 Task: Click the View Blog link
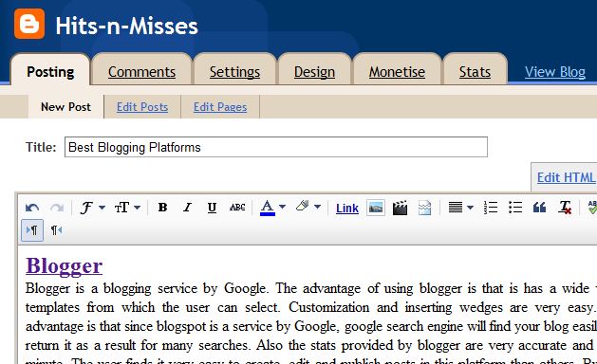point(554,71)
